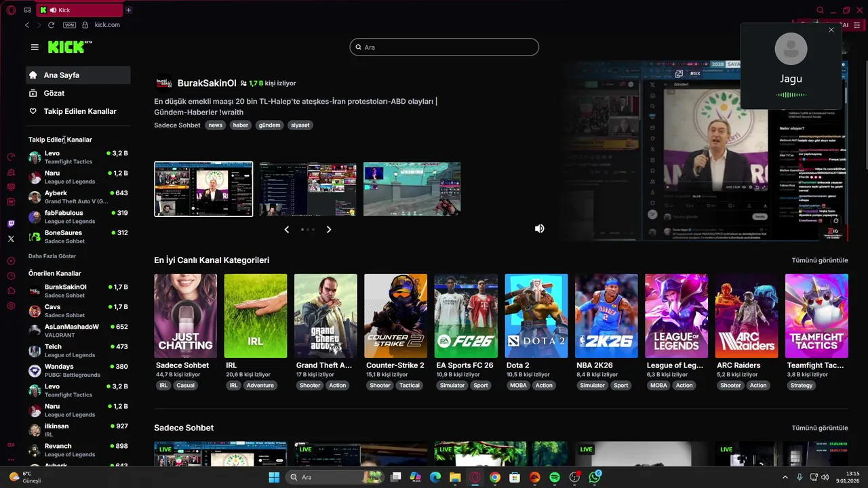Open X in Opera sidebar
The height and width of the screenshot is (488, 868).
tap(11, 239)
